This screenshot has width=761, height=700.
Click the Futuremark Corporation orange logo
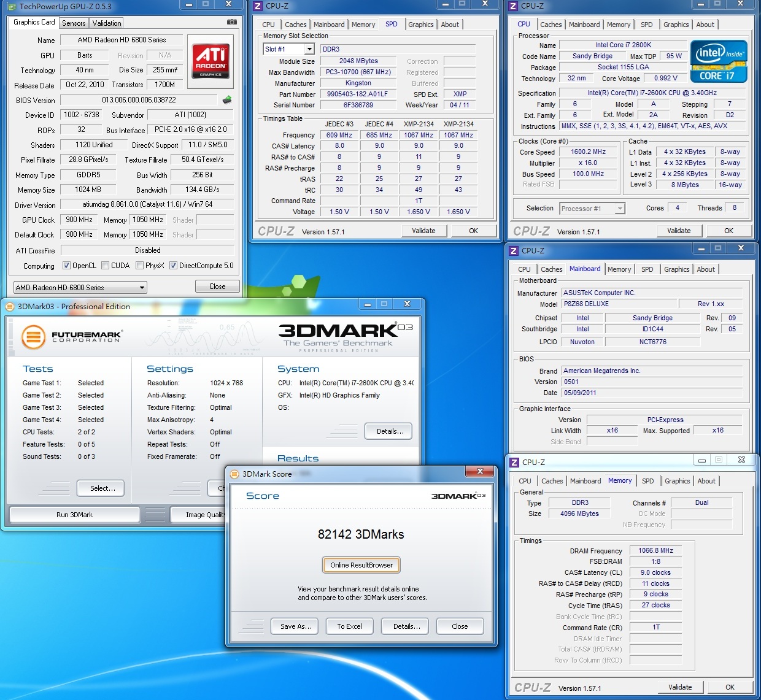tap(34, 337)
